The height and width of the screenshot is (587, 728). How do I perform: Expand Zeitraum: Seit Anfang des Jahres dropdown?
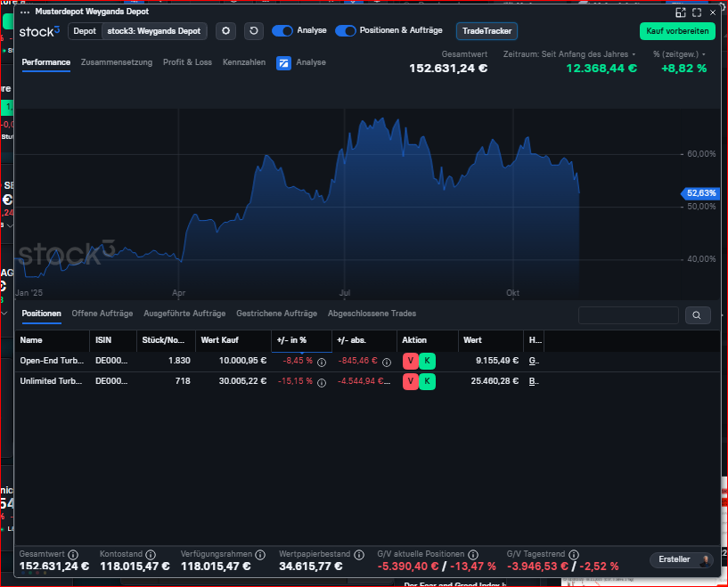(569, 54)
